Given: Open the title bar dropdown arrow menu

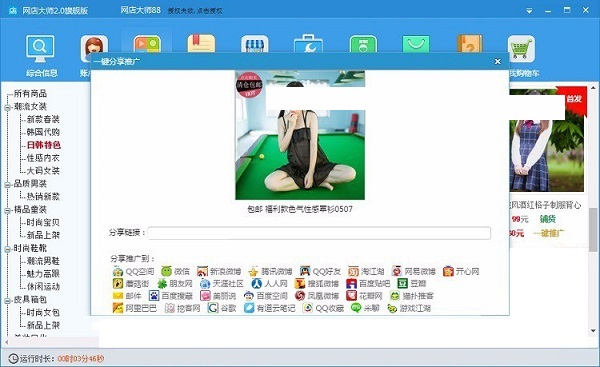Looking at the screenshot, I should click(529, 11).
